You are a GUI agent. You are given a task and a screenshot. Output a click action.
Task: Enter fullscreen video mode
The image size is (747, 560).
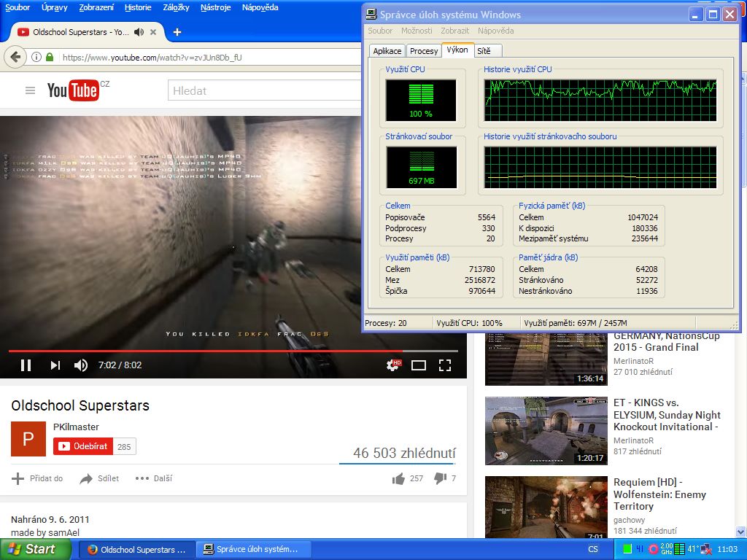[444, 365]
